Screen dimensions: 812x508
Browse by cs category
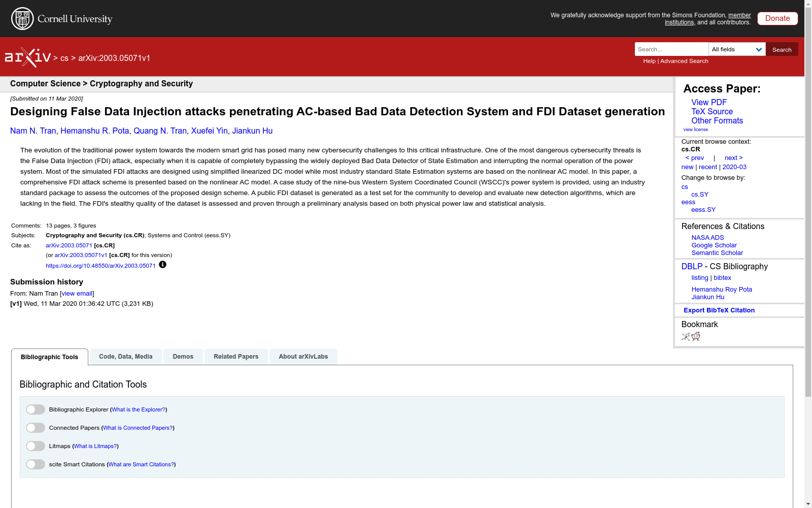coord(685,187)
